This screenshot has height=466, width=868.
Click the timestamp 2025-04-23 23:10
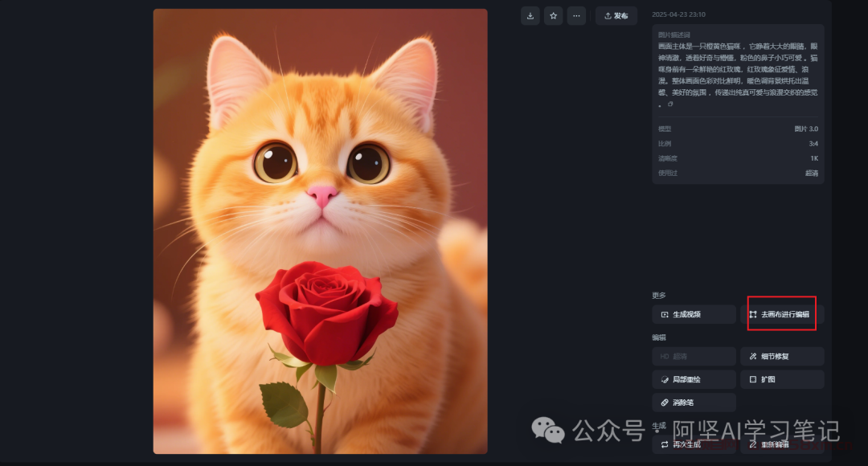tap(678, 14)
